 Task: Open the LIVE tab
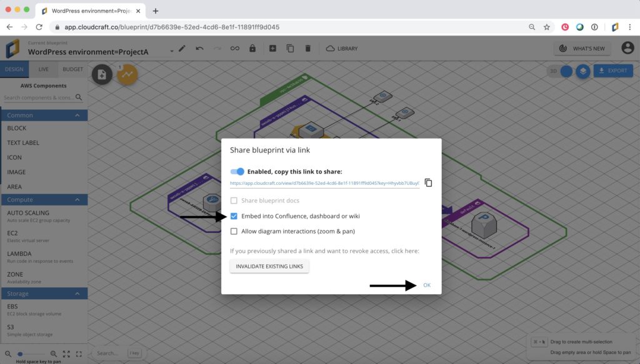point(44,69)
